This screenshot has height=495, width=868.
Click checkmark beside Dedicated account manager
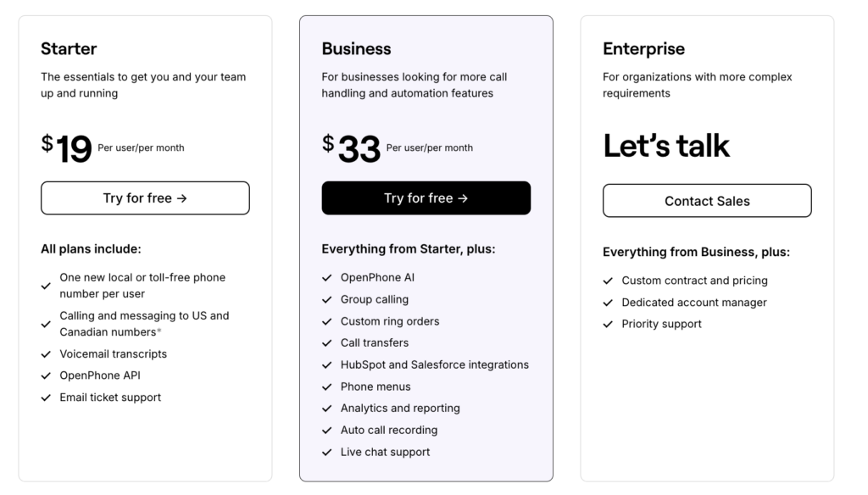[608, 303]
